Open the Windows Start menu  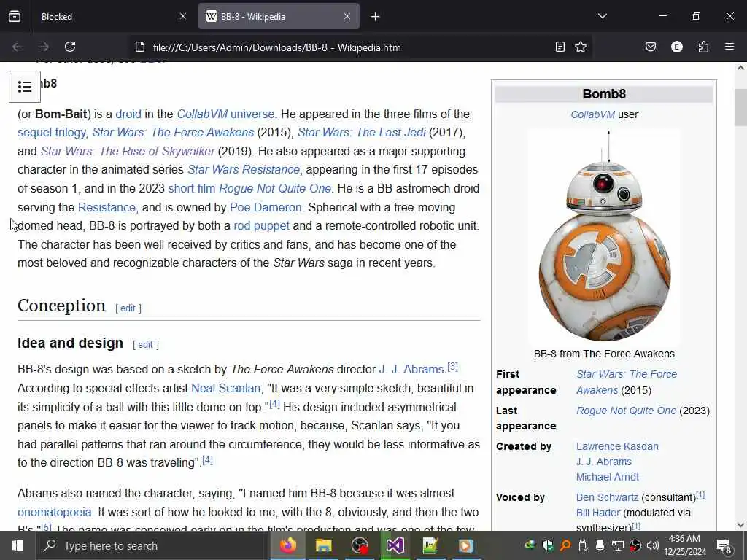(x=18, y=545)
